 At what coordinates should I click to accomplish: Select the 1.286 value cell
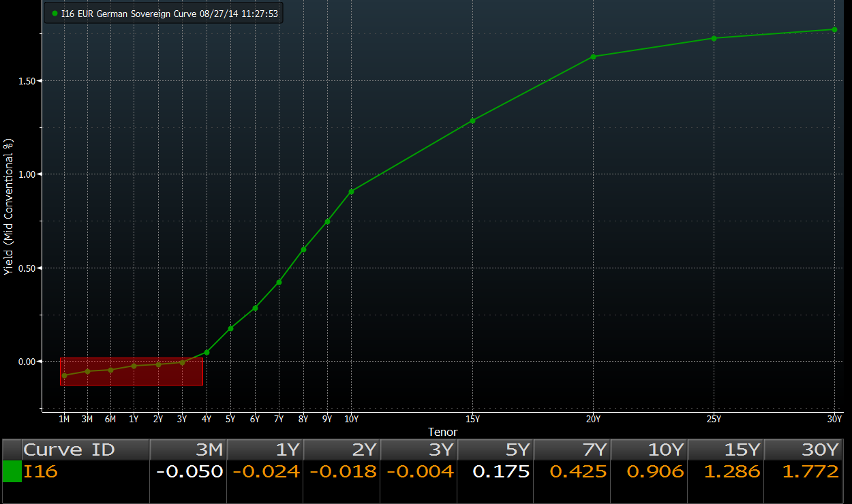click(726, 471)
